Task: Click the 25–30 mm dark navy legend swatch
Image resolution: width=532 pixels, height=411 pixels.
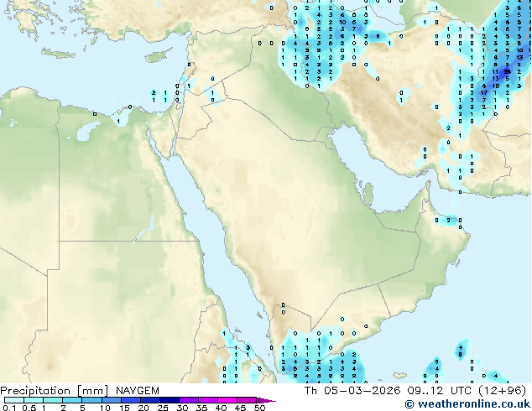Action: point(170,400)
